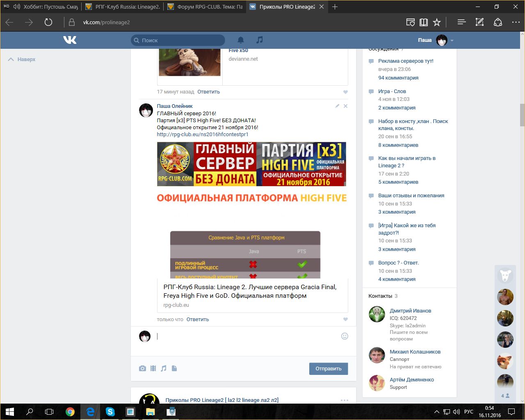The width and height of the screenshot is (525, 420).
Task: Open Дмитрий Иванов contact profile
Action: (411, 311)
